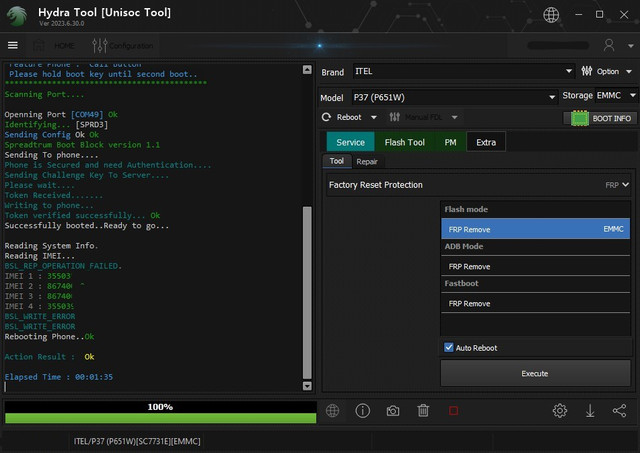Screen dimensions: 640x453
Task: Click the HOME toolbar icon
Action: 39,45
